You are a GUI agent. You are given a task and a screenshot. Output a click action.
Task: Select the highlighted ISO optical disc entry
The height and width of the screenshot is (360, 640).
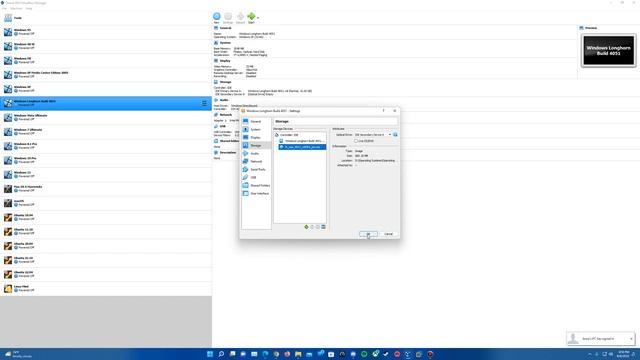[x=302, y=147]
